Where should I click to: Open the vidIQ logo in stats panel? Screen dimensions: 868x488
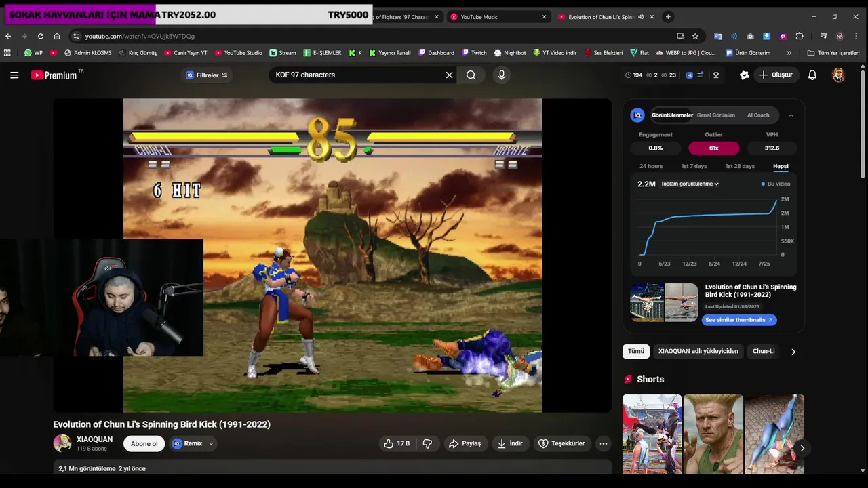click(637, 115)
